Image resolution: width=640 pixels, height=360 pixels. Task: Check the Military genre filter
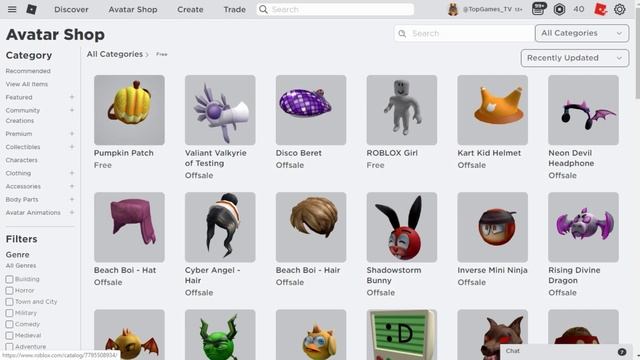pyautogui.click(x=9, y=313)
